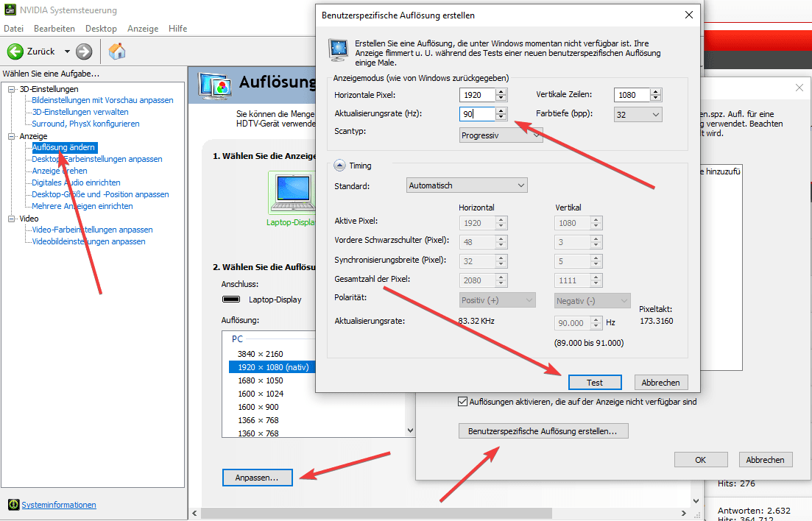Click Benutzerspezifische Auflösung erstellen... button
The image size is (812, 521).
click(543, 431)
